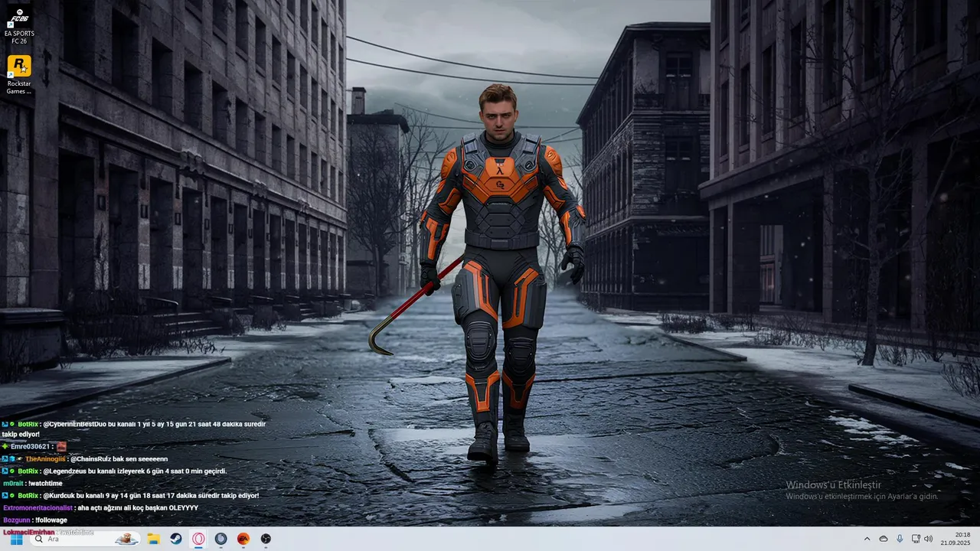This screenshot has height=551, width=980.
Task: Click the Extromoneritacionalist chat message
Action: click(x=100, y=507)
